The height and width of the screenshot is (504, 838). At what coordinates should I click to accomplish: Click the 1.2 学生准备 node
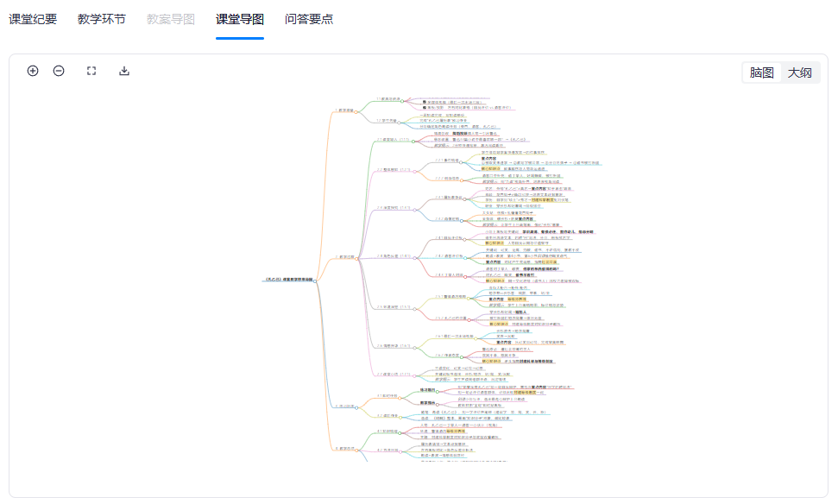tap(387, 121)
